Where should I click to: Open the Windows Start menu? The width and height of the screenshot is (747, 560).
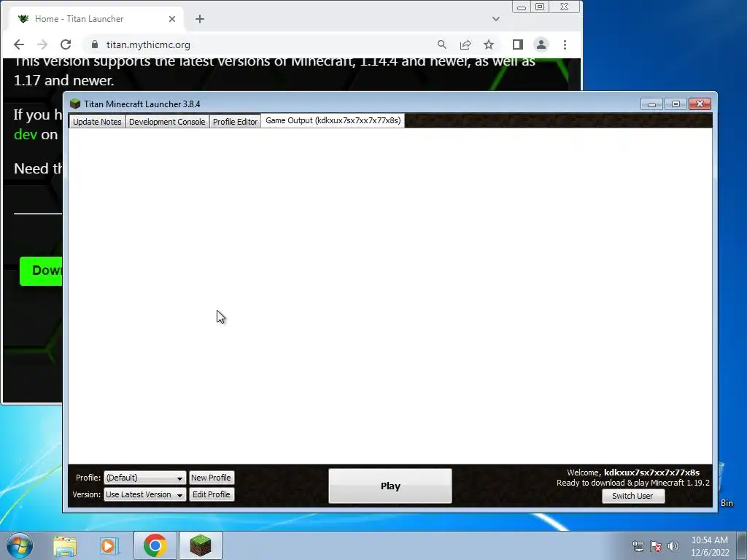pos(19,545)
